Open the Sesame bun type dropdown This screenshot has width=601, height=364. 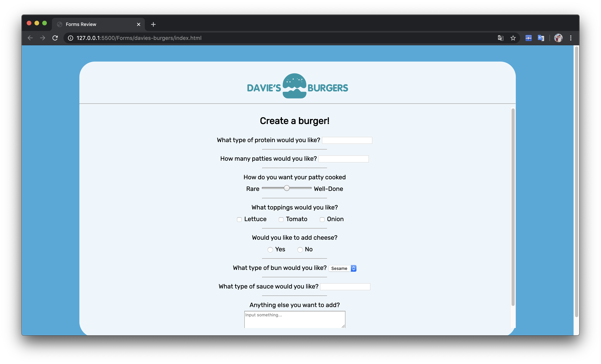pos(343,268)
